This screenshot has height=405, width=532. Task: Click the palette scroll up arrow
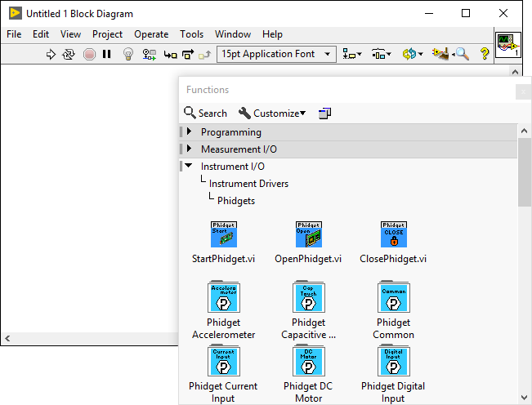[525, 131]
